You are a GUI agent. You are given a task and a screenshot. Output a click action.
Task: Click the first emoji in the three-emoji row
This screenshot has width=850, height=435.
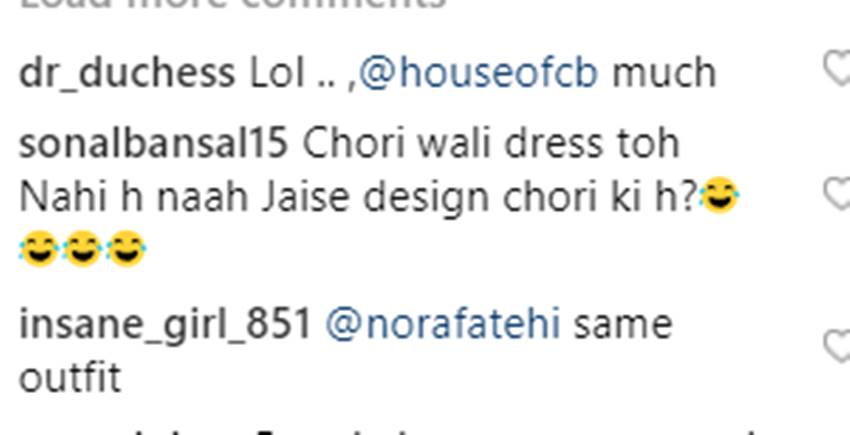pyautogui.click(x=39, y=249)
